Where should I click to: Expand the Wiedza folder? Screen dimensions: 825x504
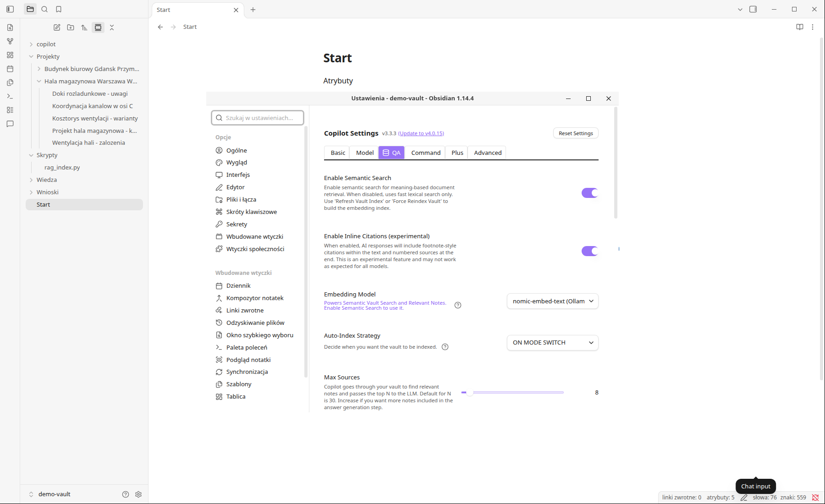click(31, 180)
